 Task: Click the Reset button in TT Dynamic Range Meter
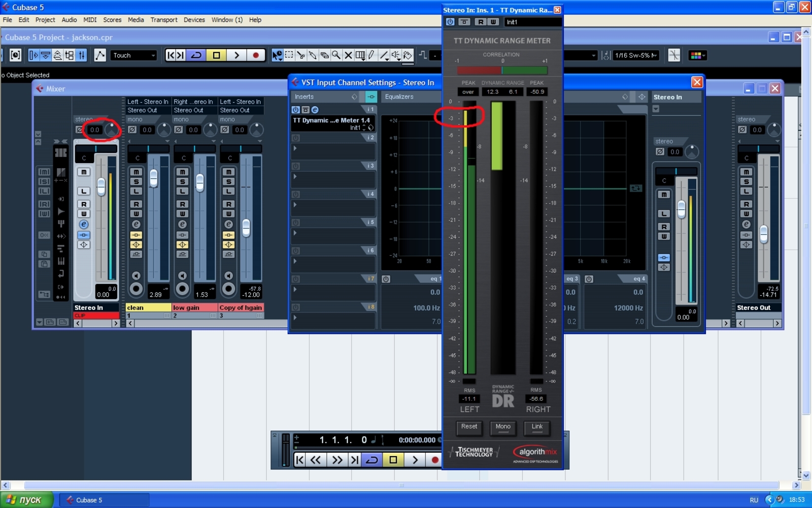pyautogui.click(x=469, y=428)
